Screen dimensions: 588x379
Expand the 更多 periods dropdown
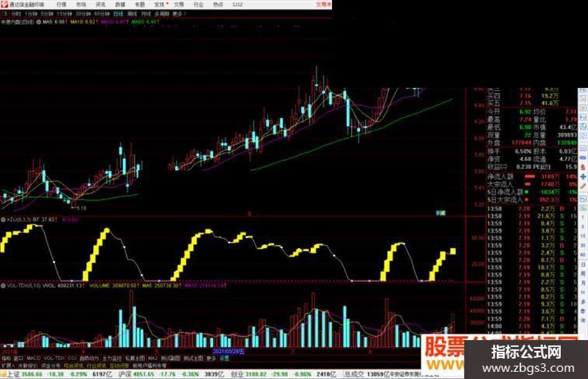click(x=179, y=14)
